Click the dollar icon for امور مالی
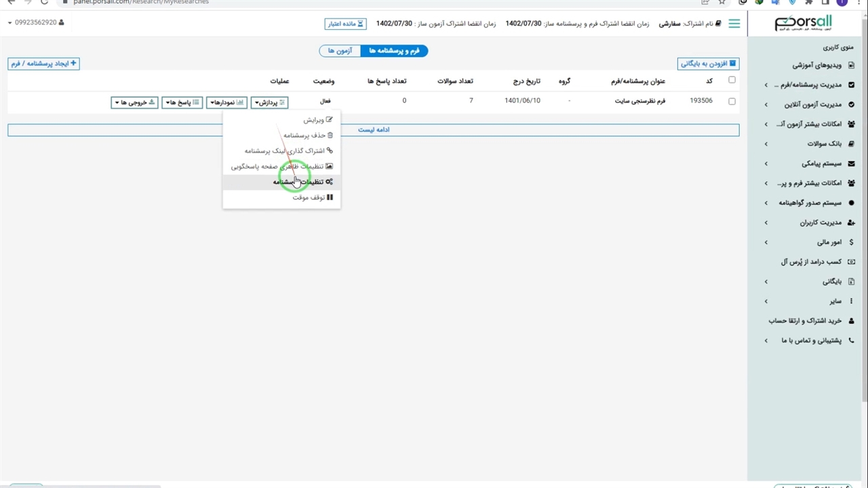868x488 pixels. (x=852, y=242)
